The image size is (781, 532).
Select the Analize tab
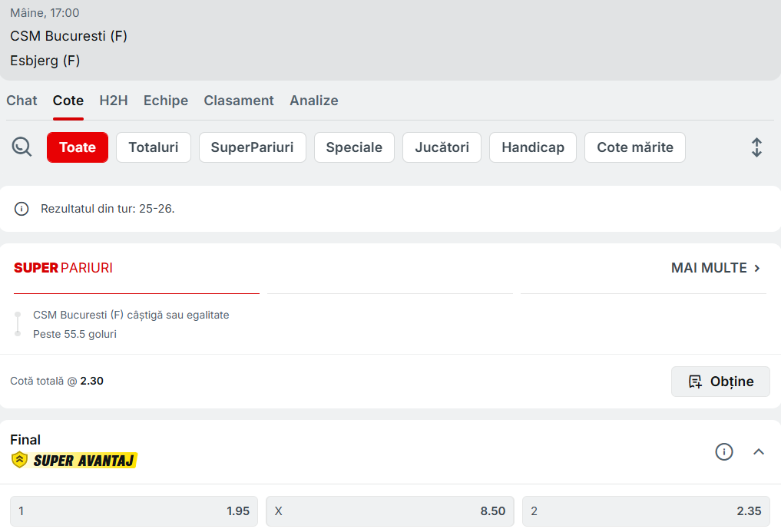pyautogui.click(x=314, y=101)
